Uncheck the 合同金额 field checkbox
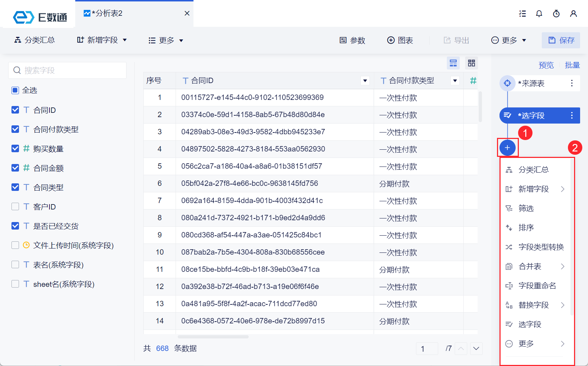This screenshot has height=366, width=588. coord(15,168)
